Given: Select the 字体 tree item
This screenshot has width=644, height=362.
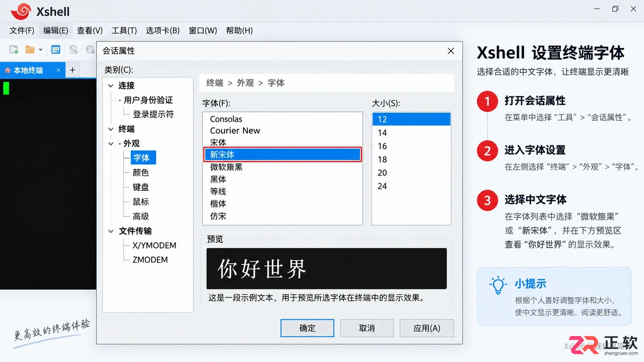Looking at the screenshot, I should click(x=143, y=158).
